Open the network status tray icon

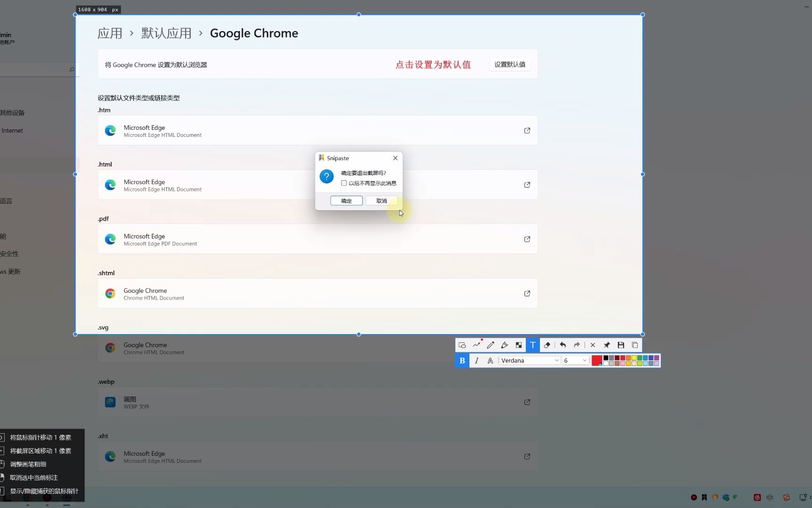[803, 497]
